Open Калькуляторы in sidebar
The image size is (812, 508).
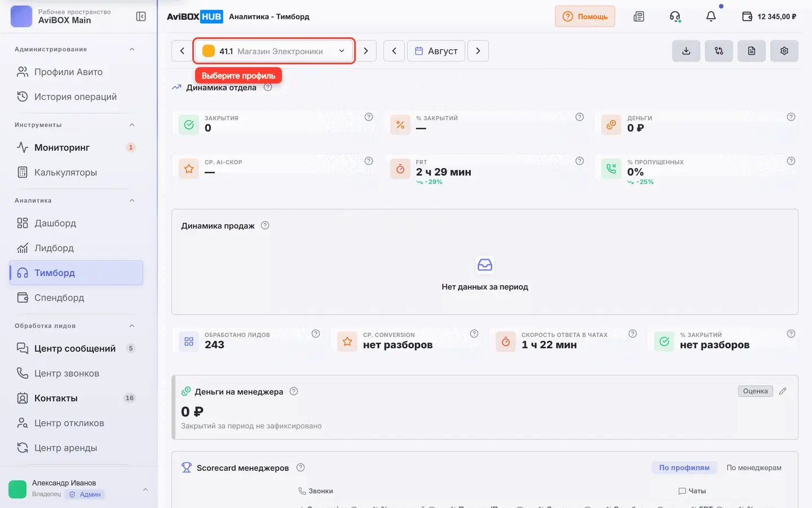click(76, 172)
